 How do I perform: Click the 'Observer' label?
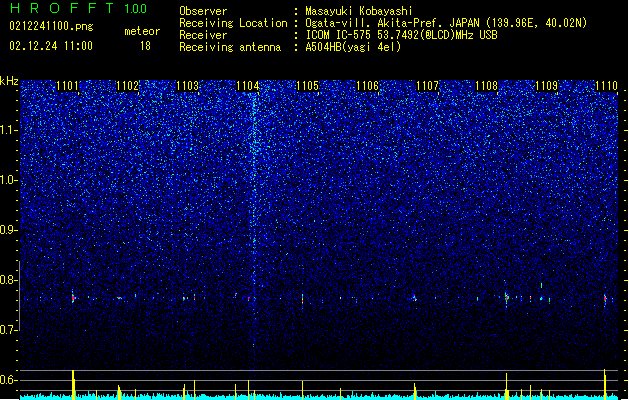point(203,11)
